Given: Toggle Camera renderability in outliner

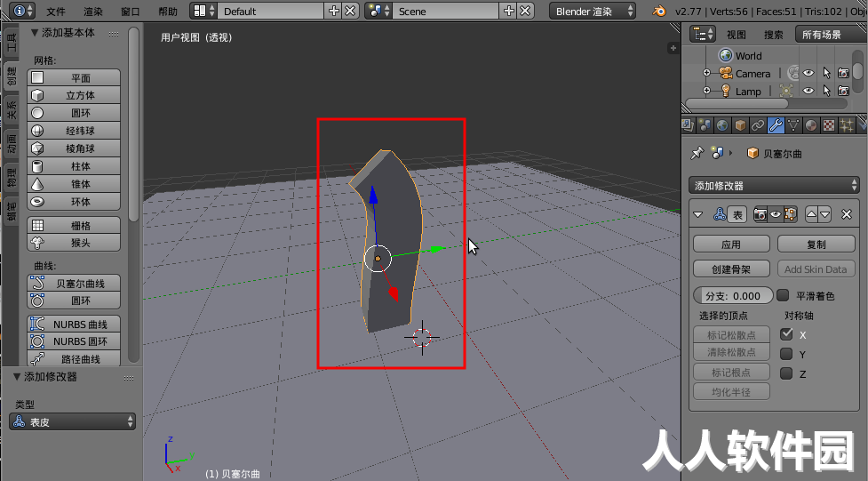Looking at the screenshot, I should 843,73.
